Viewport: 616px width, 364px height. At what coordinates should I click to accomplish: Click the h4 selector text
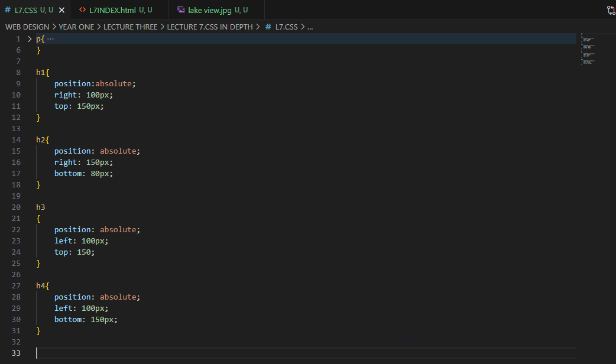click(40, 285)
